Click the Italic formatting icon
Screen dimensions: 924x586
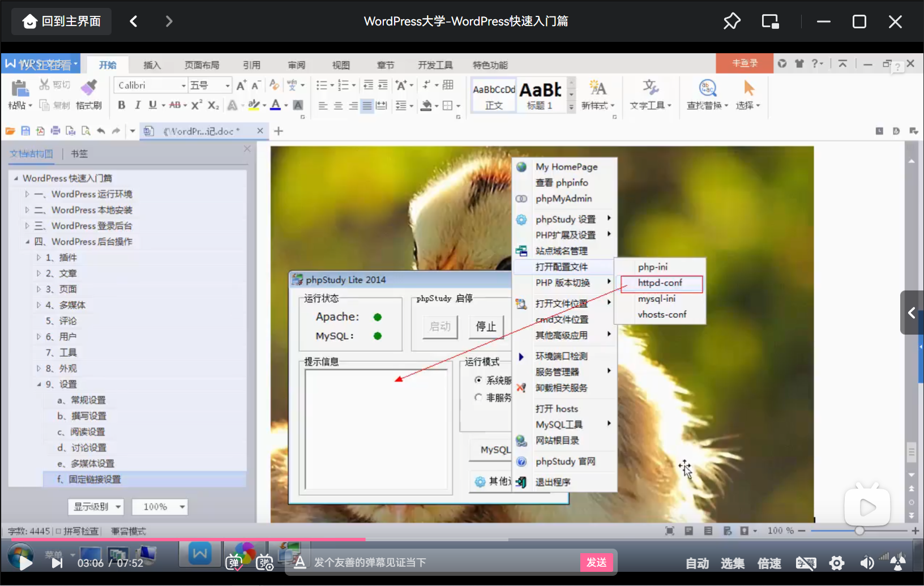pos(137,105)
